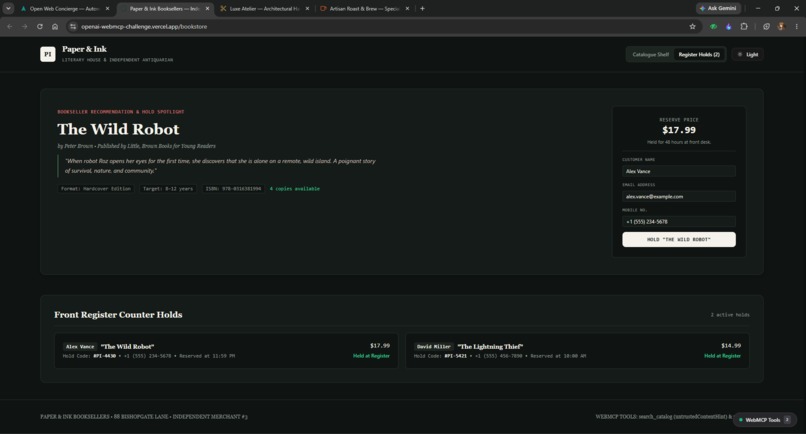Click the Ask Gemini button
Viewport: 806px width, 434px height.
pyautogui.click(x=718, y=8)
